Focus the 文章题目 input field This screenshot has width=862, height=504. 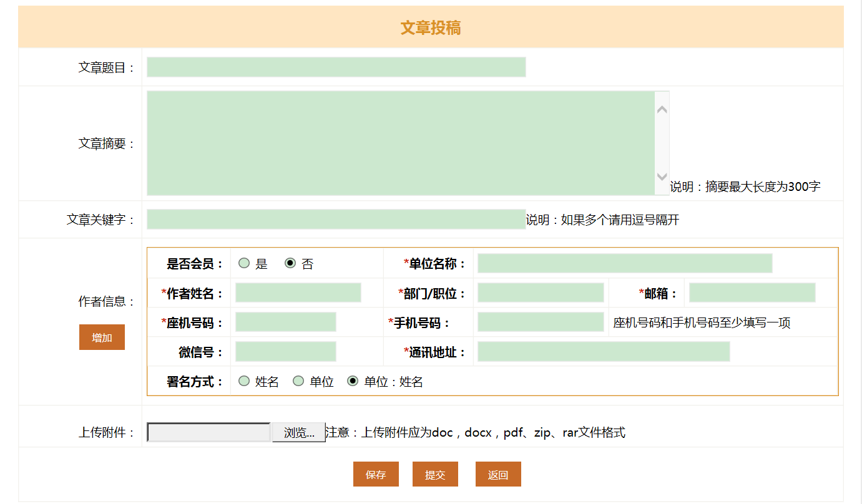point(336,67)
